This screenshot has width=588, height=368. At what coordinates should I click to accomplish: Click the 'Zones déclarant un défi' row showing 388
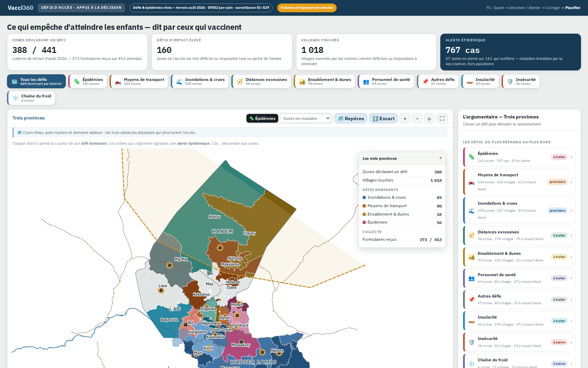pos(402,172)
